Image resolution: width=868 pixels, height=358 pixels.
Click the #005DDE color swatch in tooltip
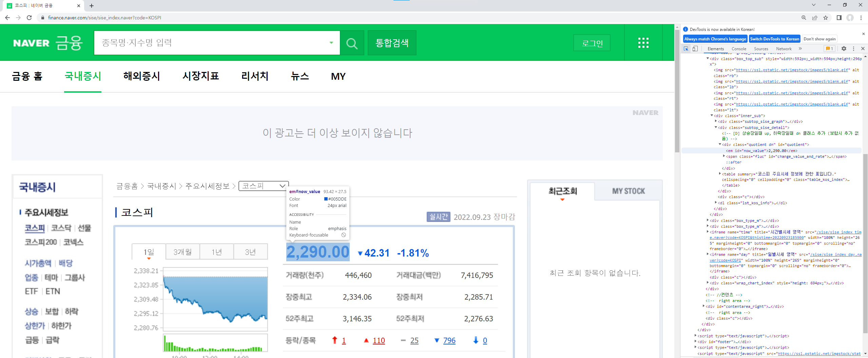tap(326, 199)
